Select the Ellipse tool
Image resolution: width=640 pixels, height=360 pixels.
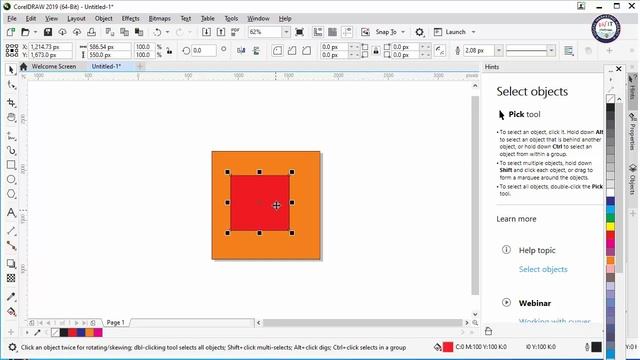coord(11,180)
